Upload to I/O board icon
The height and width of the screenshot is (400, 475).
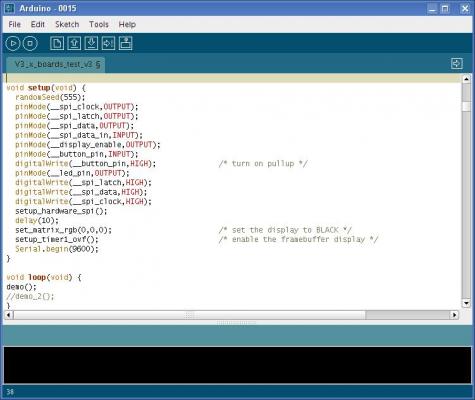pyautogui.click(x=108, y=43)
